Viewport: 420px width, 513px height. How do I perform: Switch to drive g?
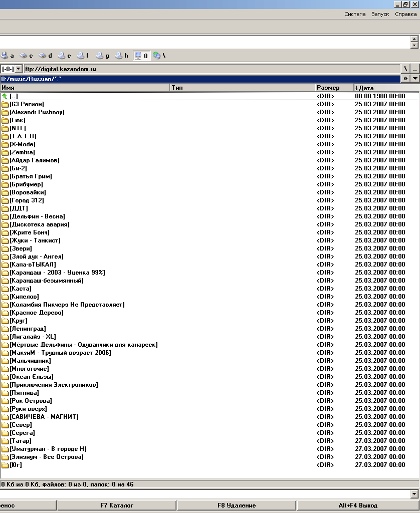click(102, 56)
